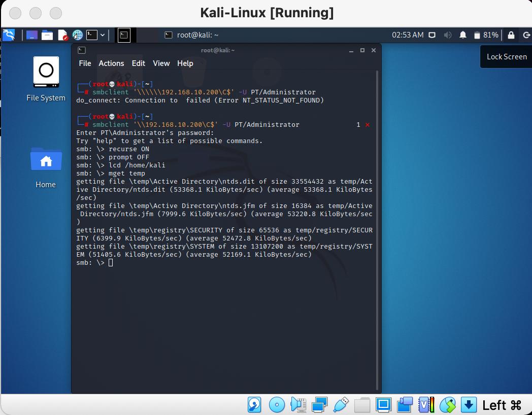Open the web browser globe icon
The height and width of the screenshot is (415, 532).
77,35
